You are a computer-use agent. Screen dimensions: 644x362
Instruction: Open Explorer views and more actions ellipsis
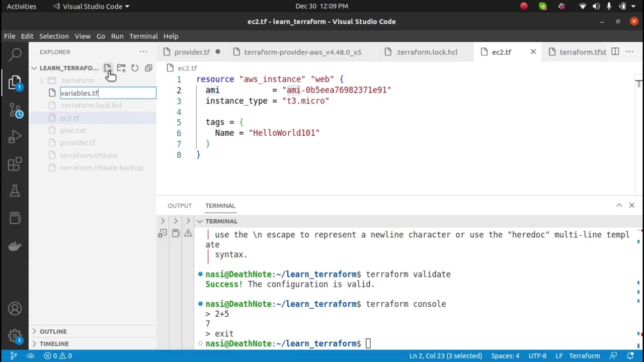coord(143,52)
